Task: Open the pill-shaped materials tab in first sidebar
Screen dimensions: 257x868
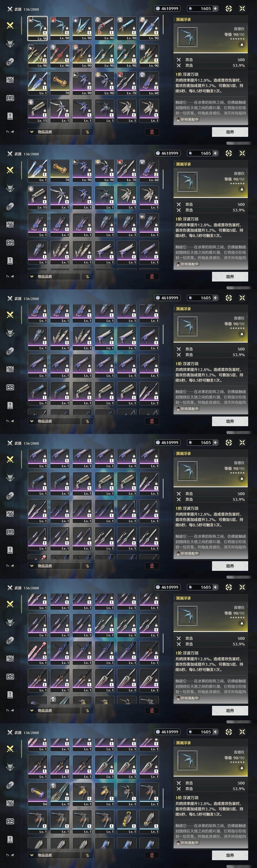Action: pos(10,62)
